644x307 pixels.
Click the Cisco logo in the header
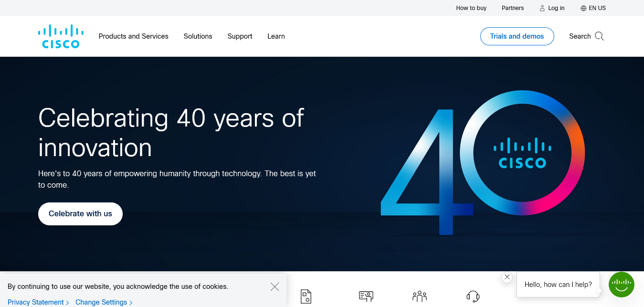coord(61,36)
